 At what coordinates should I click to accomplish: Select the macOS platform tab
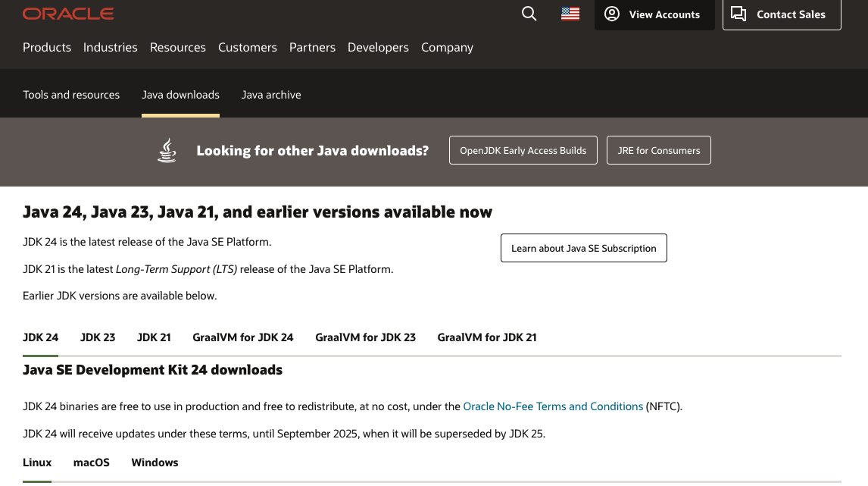pos(92,462)
